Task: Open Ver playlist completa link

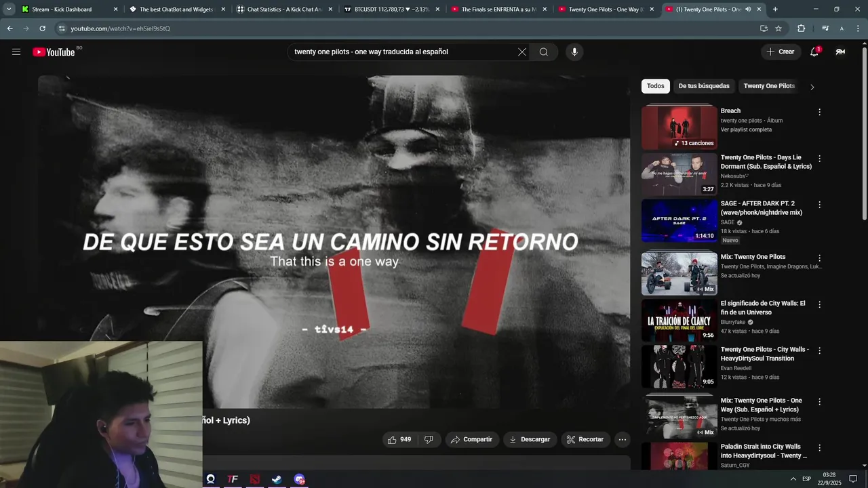Action: click(x=746, y=129)
